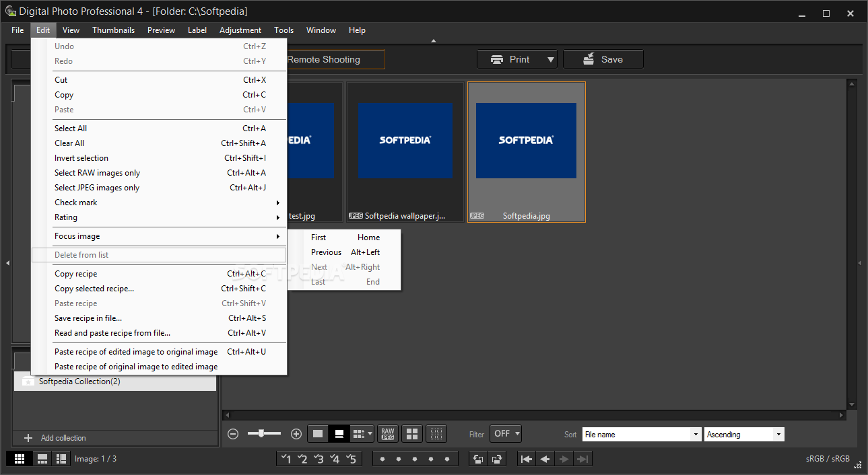868x475 pixels.
Task: Collapse right panel with the edge arrow
Action: tap(860, 263)
